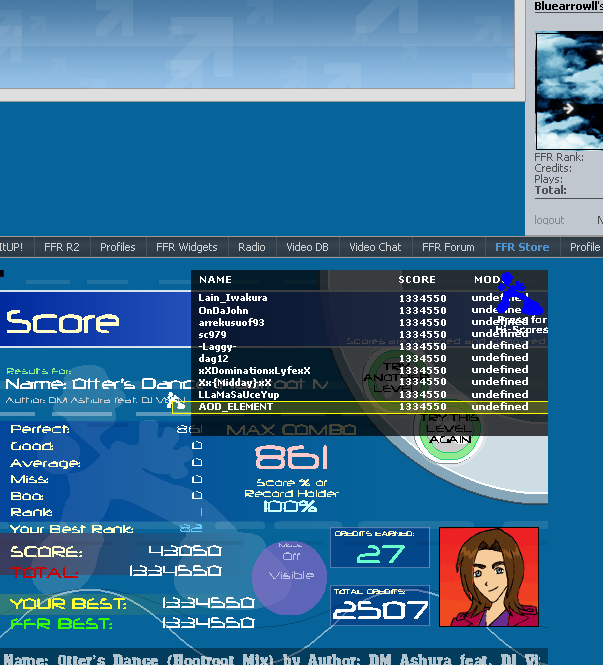Open FFR R2 navigation item

[61, 247]
